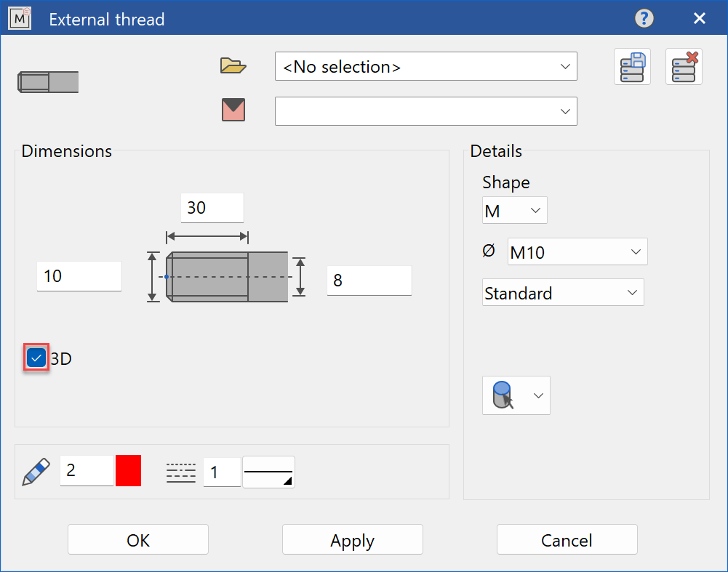Save the settings as a favorite

(x=632, y=67)
